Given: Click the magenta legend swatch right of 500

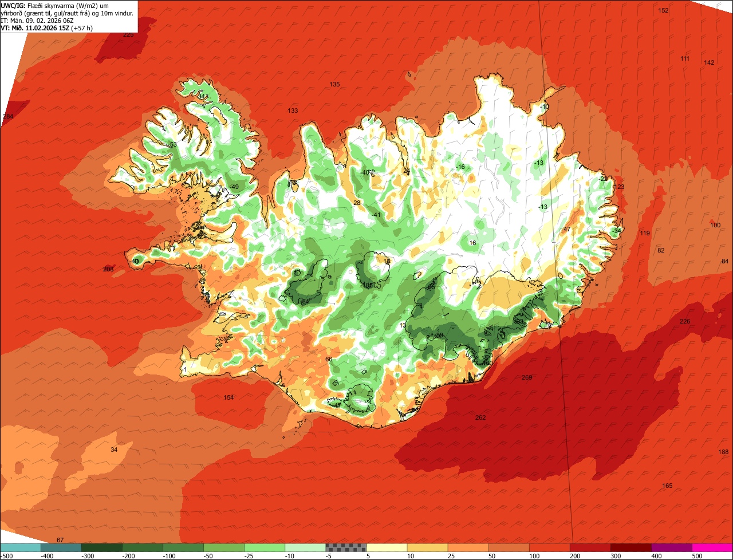Looking at the screenshot, I should pyautogui.click(x=712, y=548).
